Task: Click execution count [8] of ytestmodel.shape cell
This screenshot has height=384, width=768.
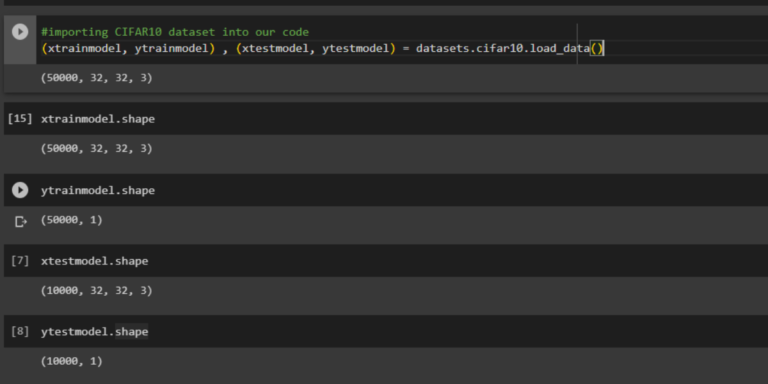Action: (20, 332)
